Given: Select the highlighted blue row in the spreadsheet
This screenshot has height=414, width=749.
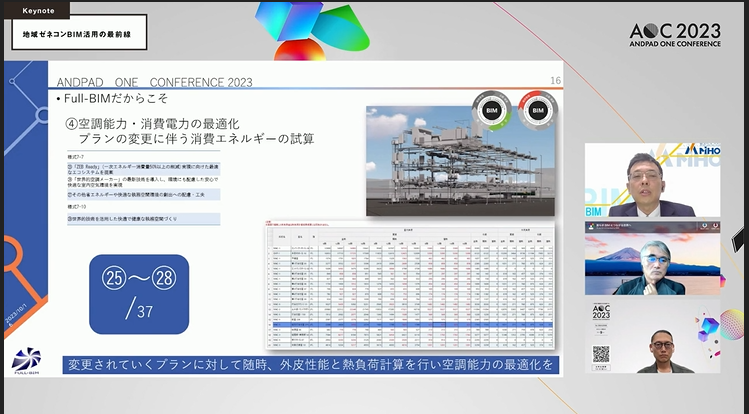Looking at the screenshot, I should point(410,324).
